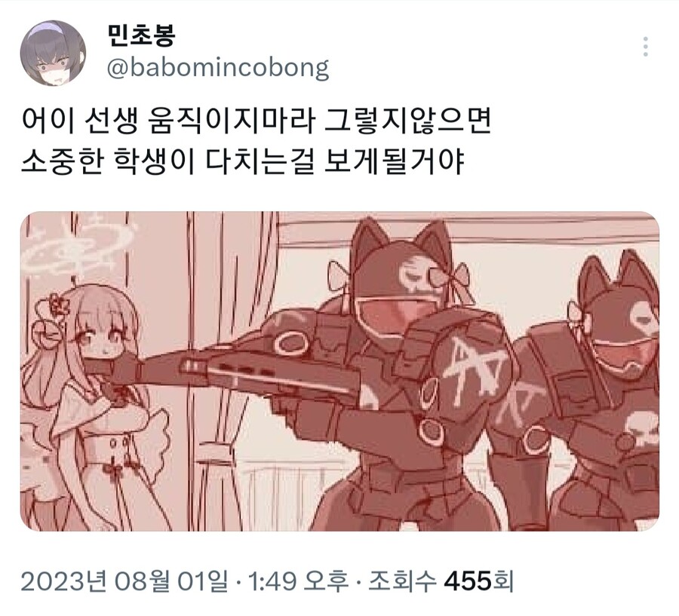
Task: Select the tweet line starting 어이 선생
Action: tap(257, 121)
